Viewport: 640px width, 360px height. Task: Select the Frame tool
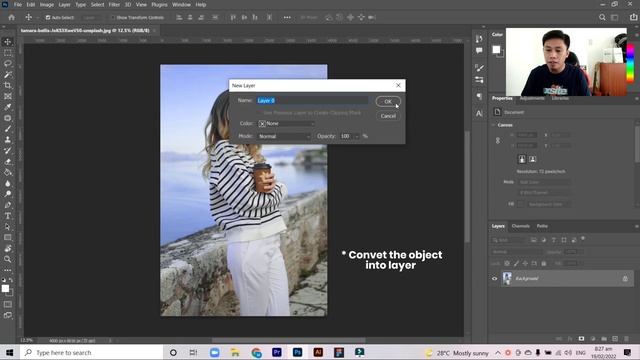tap(8, 96)
